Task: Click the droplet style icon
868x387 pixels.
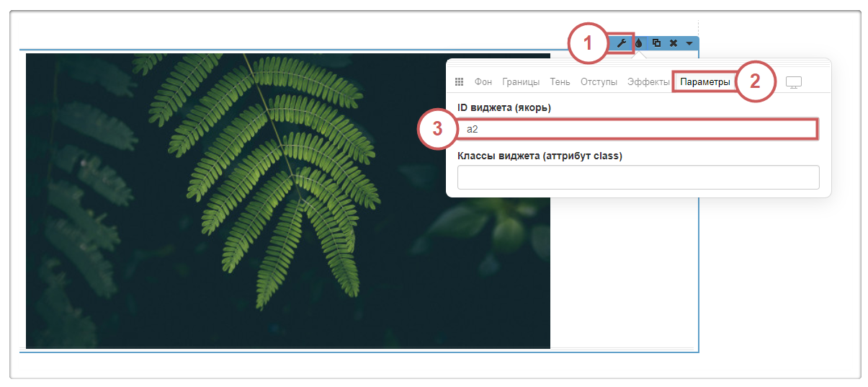Action: (638, 43)
